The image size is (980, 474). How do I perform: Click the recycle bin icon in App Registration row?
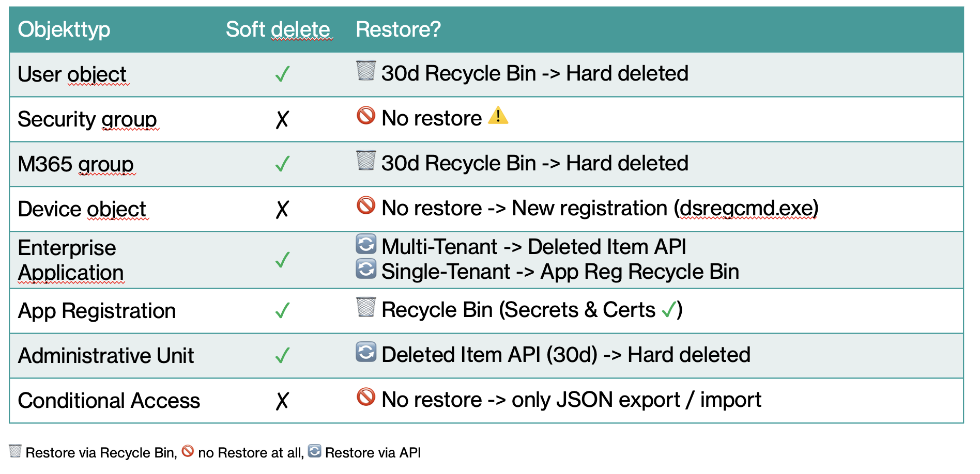(366, 307)
